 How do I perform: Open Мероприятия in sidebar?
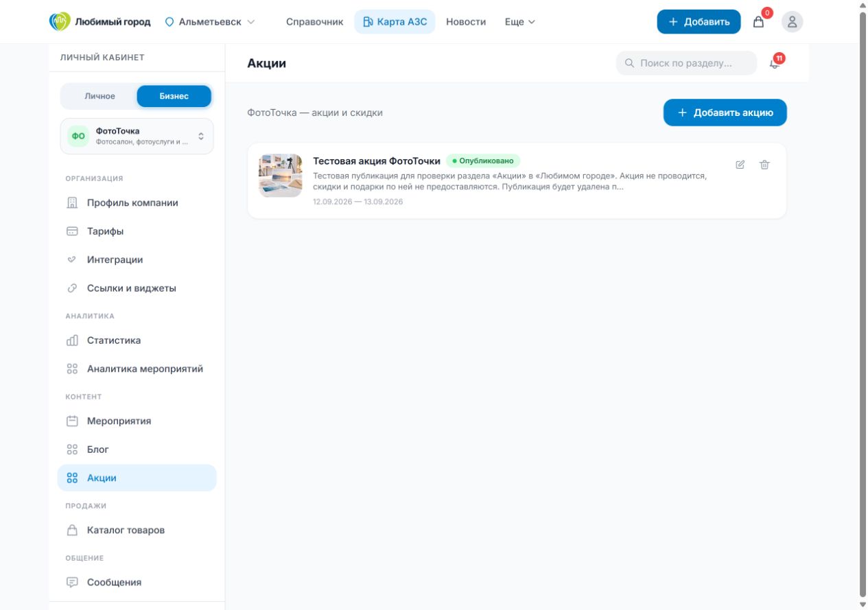click(x=137, y=421)
